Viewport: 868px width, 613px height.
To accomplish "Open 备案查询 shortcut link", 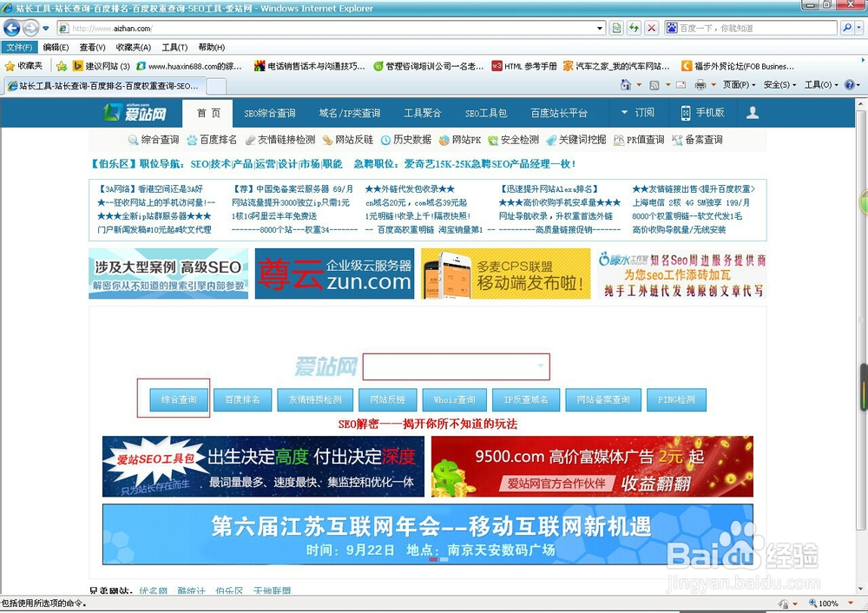I will (x=698, y=140).
